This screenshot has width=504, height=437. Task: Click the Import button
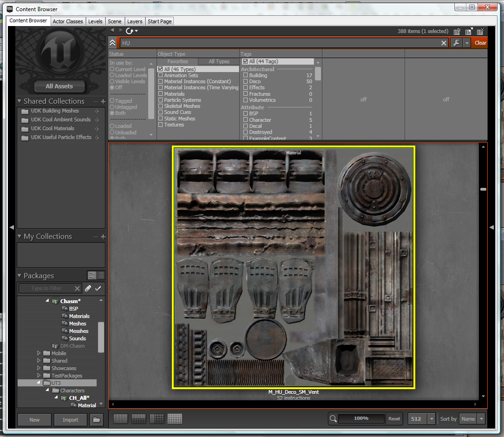pos(71,420)
